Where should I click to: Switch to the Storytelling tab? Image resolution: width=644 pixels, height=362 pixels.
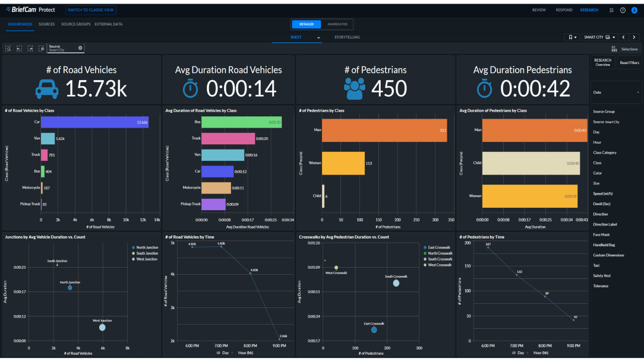347,37
